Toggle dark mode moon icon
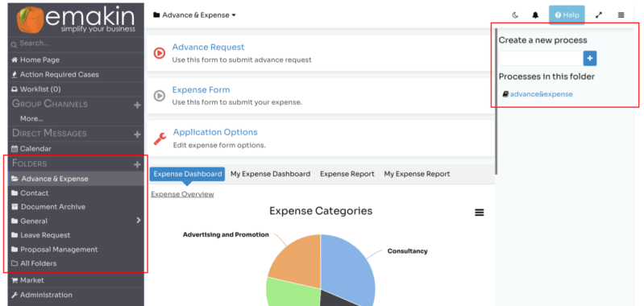The image size is (644, 306). (515, 15)
